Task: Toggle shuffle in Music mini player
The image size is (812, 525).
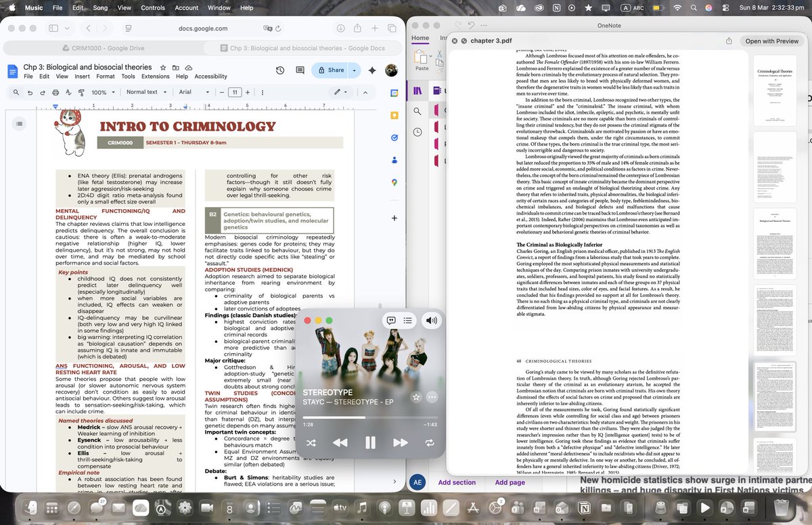Action: tap(311, 442)
